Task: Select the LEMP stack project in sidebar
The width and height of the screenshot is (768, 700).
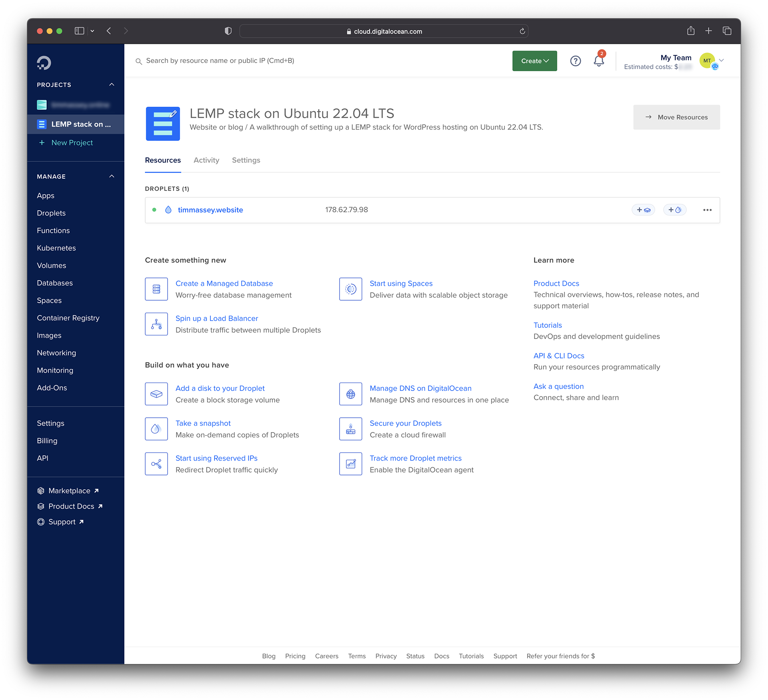Action: (76, 124)
